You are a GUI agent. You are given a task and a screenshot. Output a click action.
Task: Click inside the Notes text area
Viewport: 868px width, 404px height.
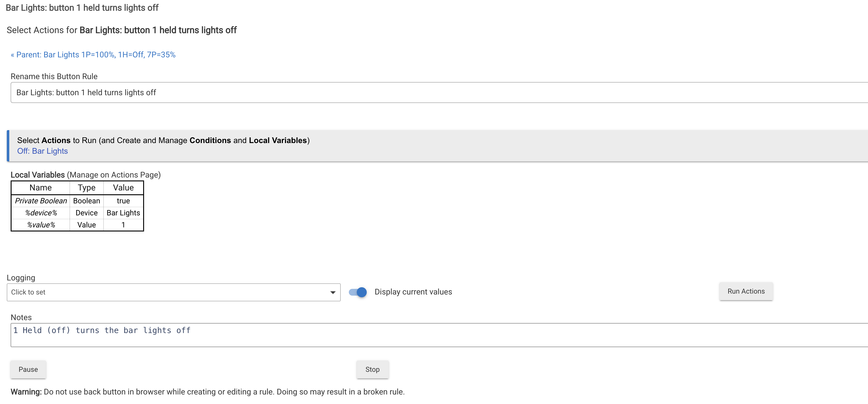[438, 335]
